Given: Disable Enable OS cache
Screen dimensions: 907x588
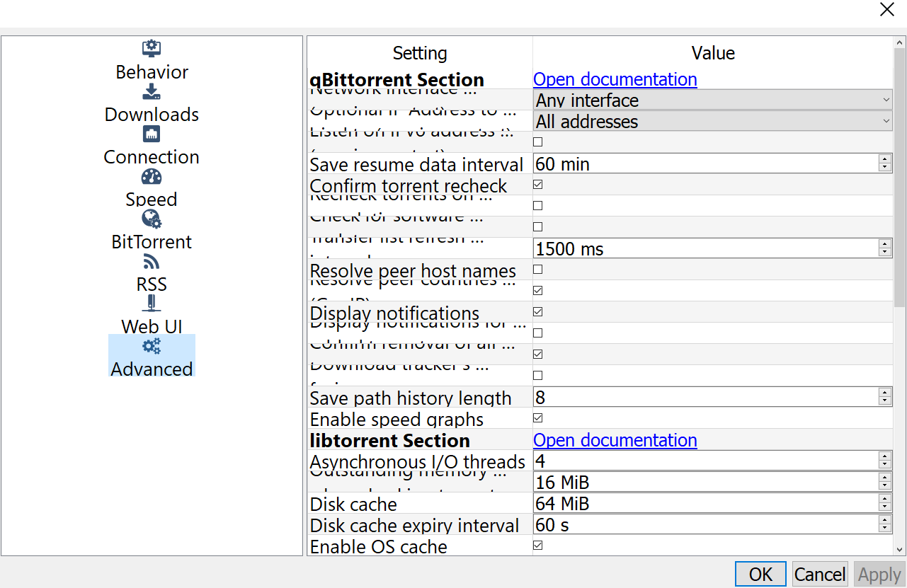Looking at the screenshot, I should click(x=537, y=545).
